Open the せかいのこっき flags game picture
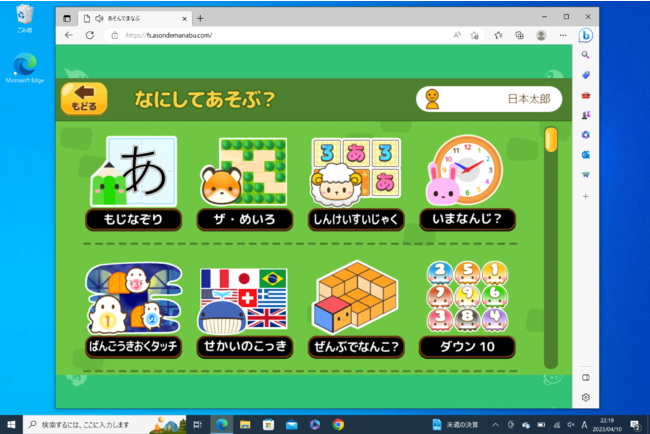The height and width of the screenshot is (434, 650). 243,301
